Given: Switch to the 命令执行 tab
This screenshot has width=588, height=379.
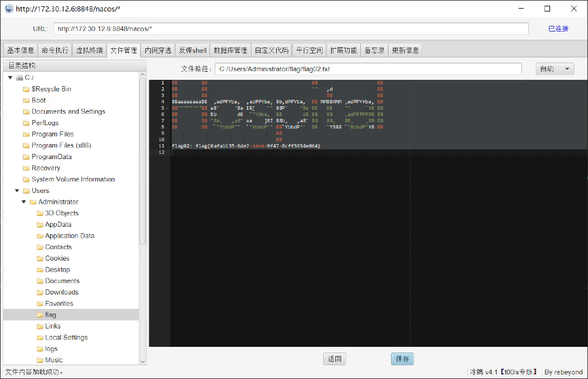Looking at the screenshot, I should tap(55, 50).
